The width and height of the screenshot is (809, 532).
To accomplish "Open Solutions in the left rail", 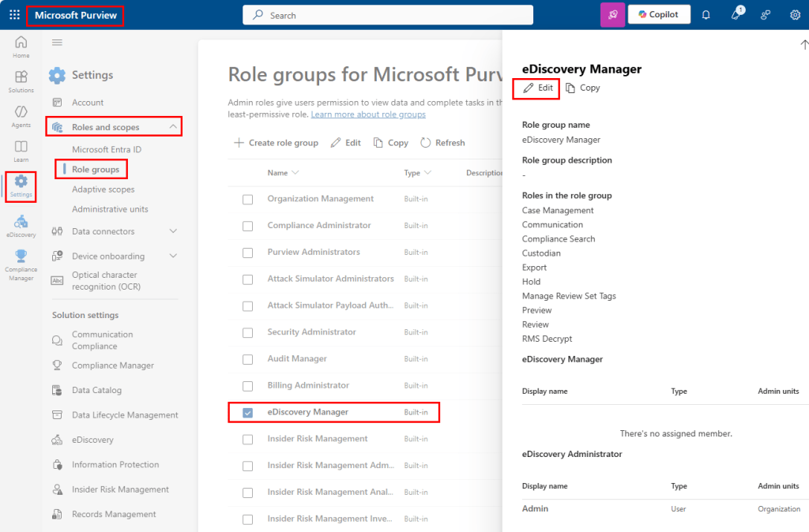I will 21,80.
